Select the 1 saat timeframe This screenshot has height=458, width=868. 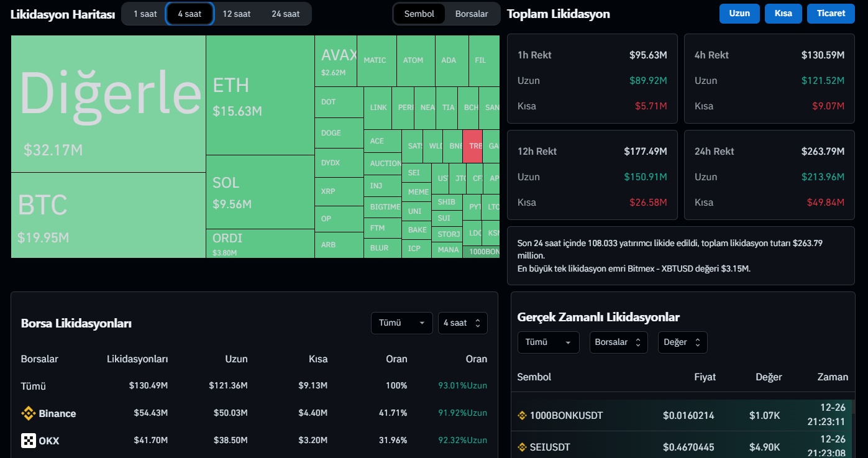point(145,14)
